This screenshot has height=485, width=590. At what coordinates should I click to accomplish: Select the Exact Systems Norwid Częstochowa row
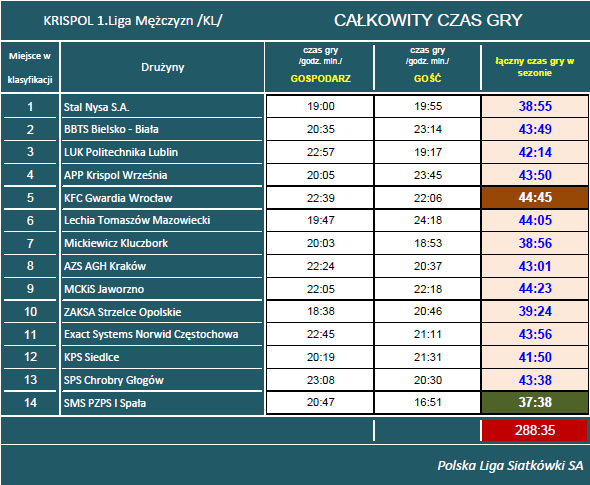pos(295,334)
